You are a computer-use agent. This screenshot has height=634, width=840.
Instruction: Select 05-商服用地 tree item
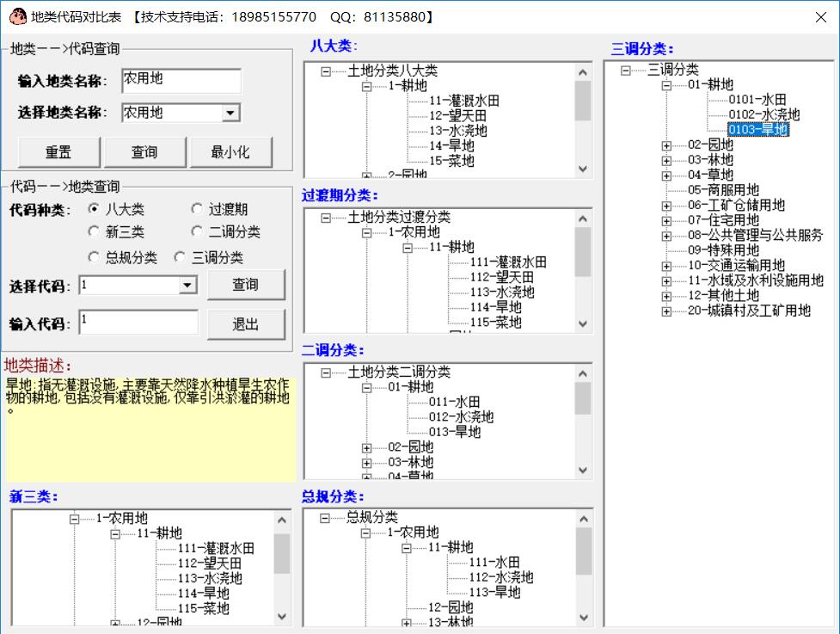tap(723, 190)
